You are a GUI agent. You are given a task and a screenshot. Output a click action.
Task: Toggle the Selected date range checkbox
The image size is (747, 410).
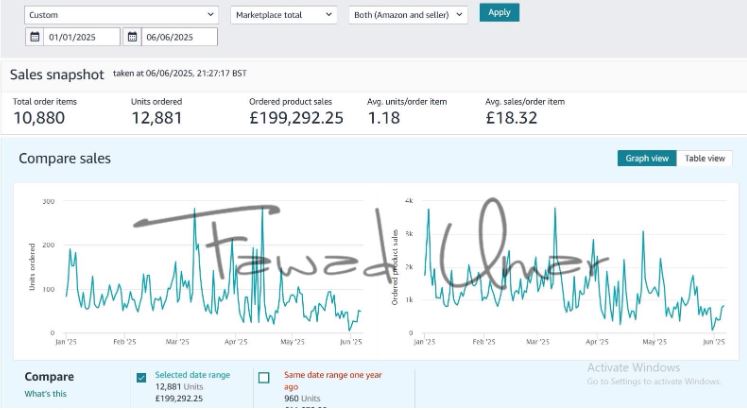tap(141, 377)
